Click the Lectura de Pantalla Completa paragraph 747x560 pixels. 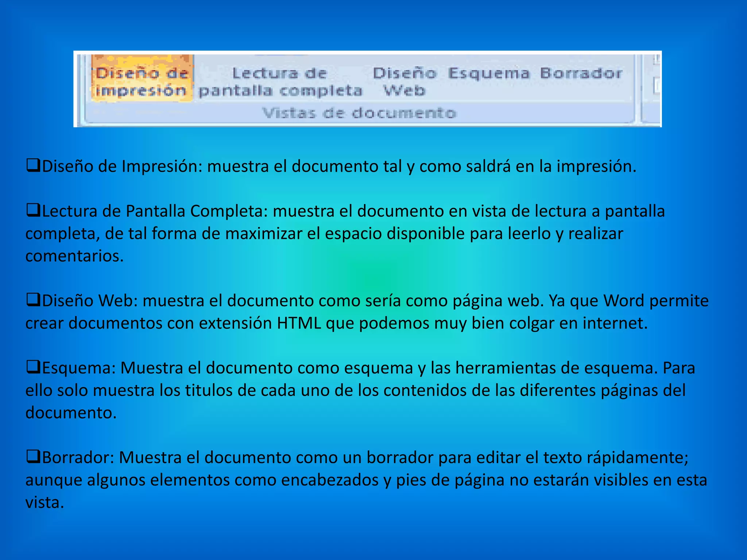point(345,233)
